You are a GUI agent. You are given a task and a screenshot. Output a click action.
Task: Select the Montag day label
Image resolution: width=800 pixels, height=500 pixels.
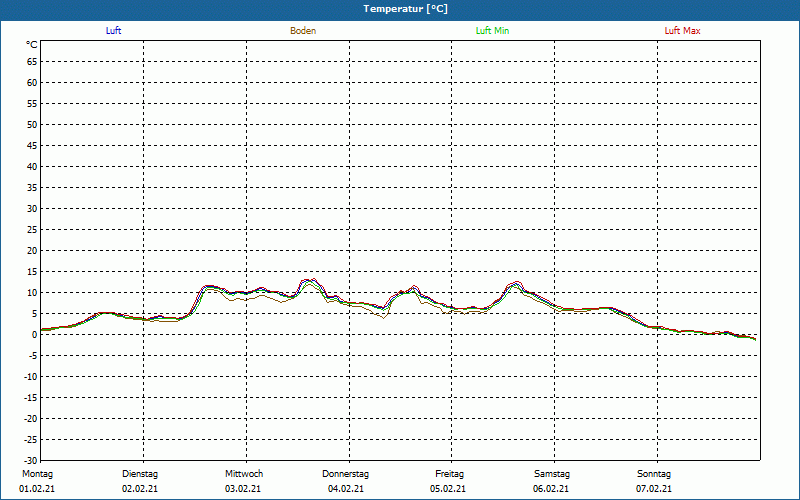[37, 474]
